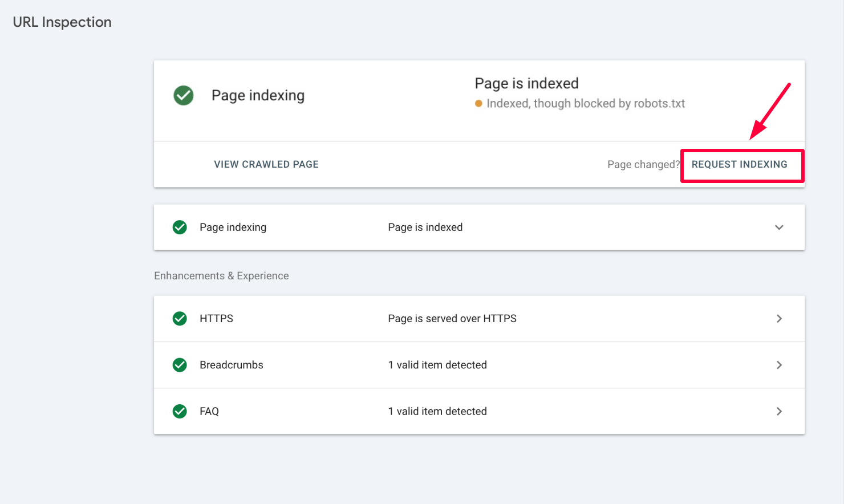Click the HTTPS row label
Viewport: 844px width, 504px height.
click(216, 319)
